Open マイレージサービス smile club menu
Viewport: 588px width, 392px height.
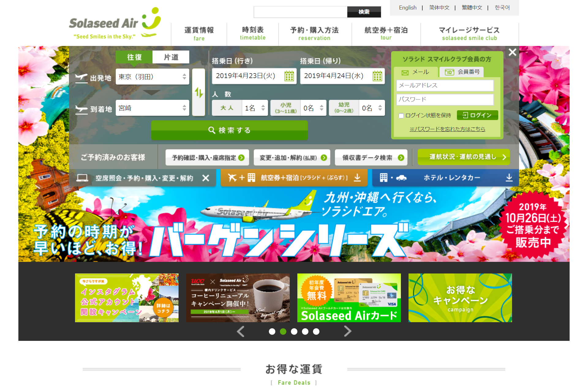tap(469, 34)
